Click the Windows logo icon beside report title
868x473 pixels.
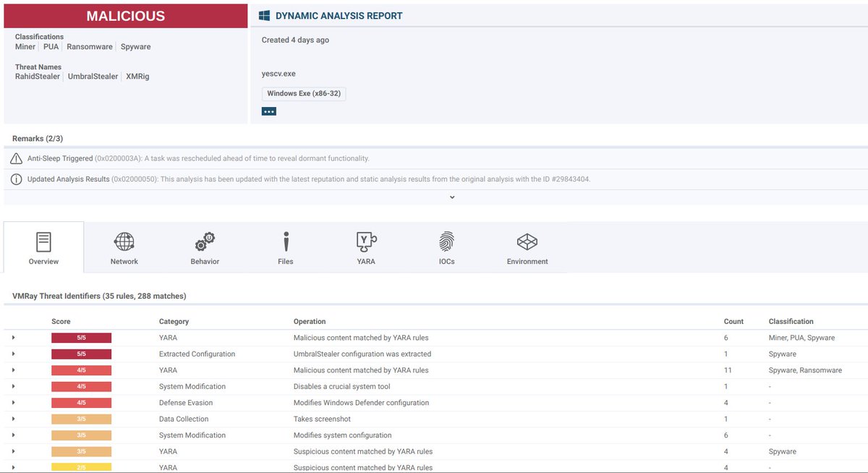(265, 15)
